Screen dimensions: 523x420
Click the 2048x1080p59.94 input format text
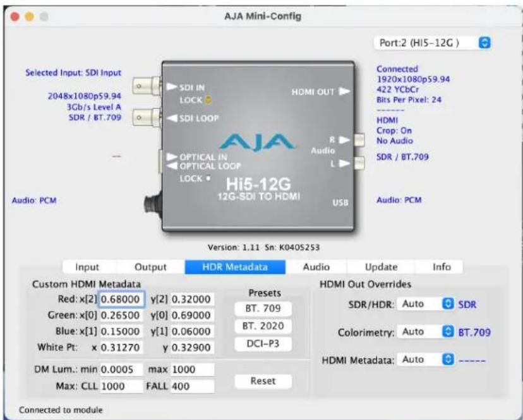(85, 96)
